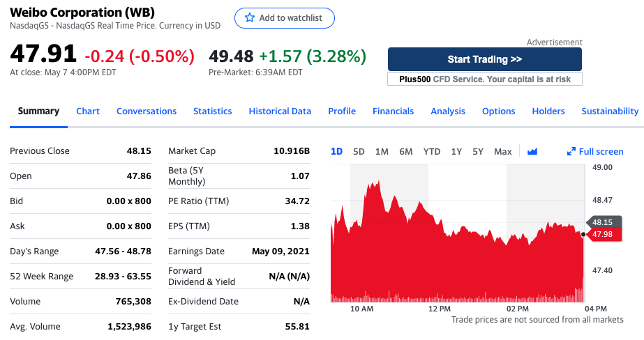Click the 52 Week Range value 28.93 - 63.55
Viewport: 644px width, 340px height.
tap(123, 277)
